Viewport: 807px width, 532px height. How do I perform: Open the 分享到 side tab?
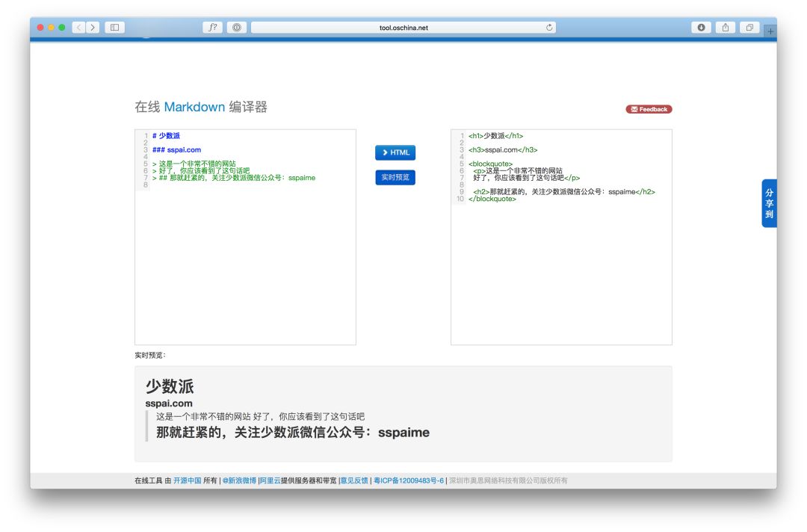(x=769, y=203)
